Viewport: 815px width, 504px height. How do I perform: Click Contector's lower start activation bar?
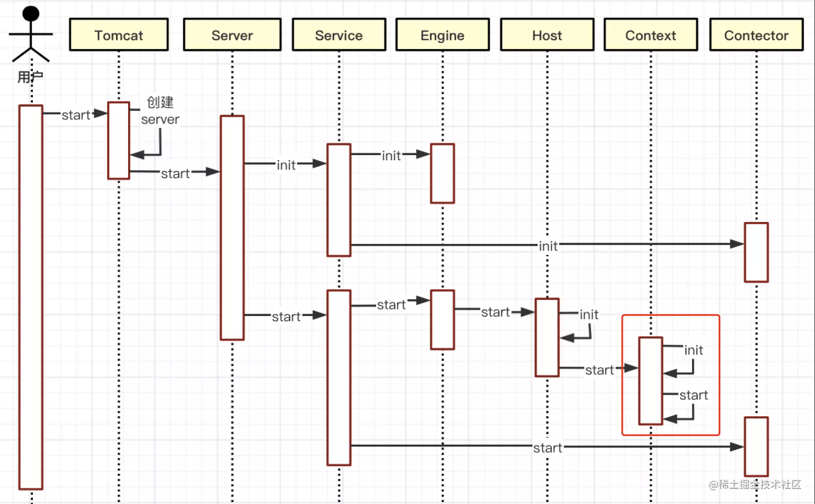(x=756, y=447)
